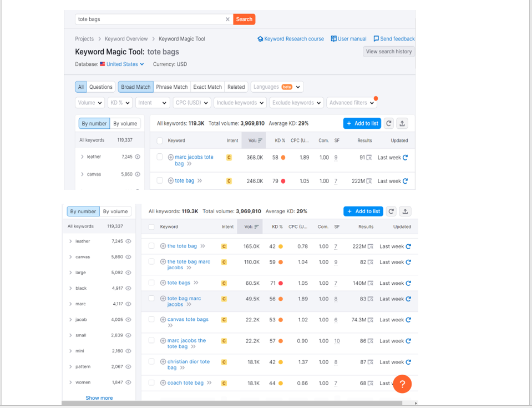Screen dimensions: 532x408
Task: Select the All tab
Action: [81, 87]
